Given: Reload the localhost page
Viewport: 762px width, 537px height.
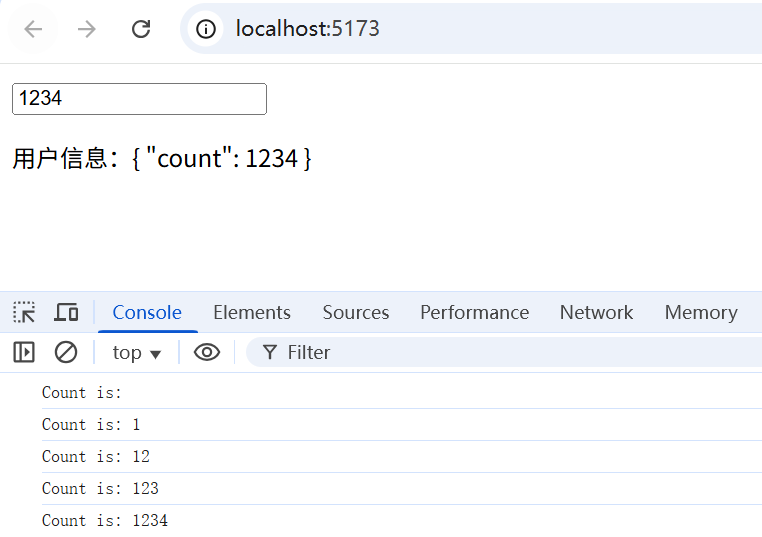Looking at the screenshot, I should [x=141, y=29].
